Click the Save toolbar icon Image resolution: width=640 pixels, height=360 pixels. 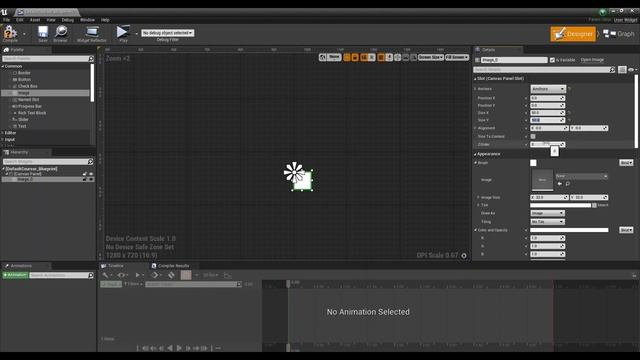tap(42, 33)
